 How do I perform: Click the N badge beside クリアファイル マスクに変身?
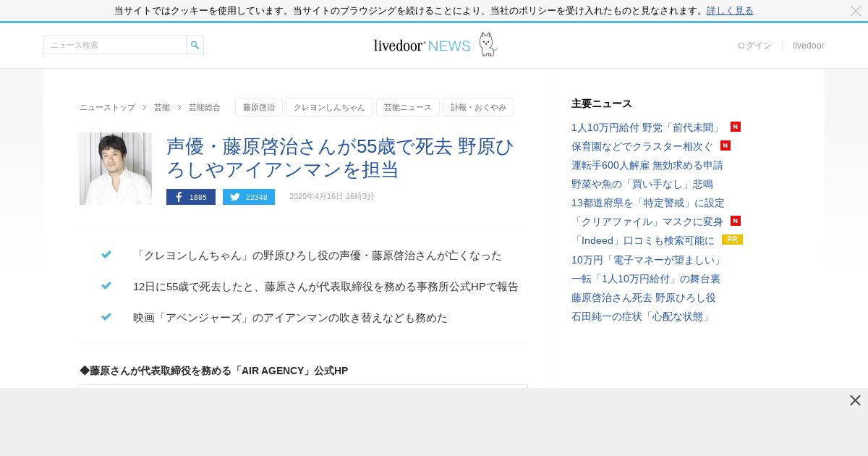(x=736, y=221)
